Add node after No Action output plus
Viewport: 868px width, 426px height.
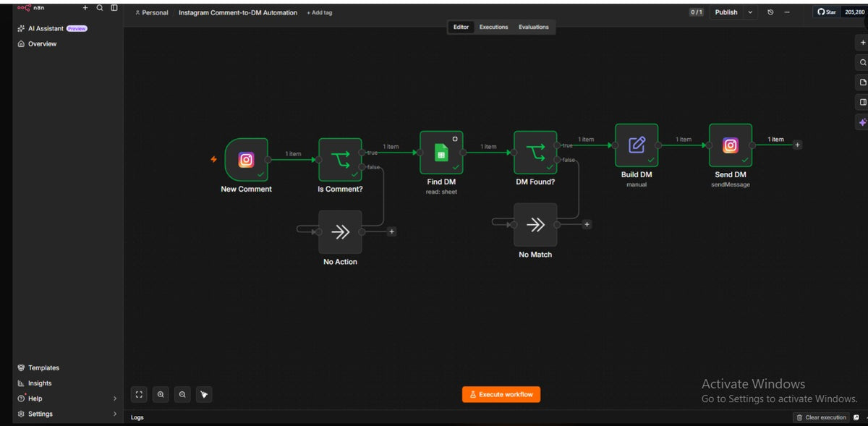[391, 231]
